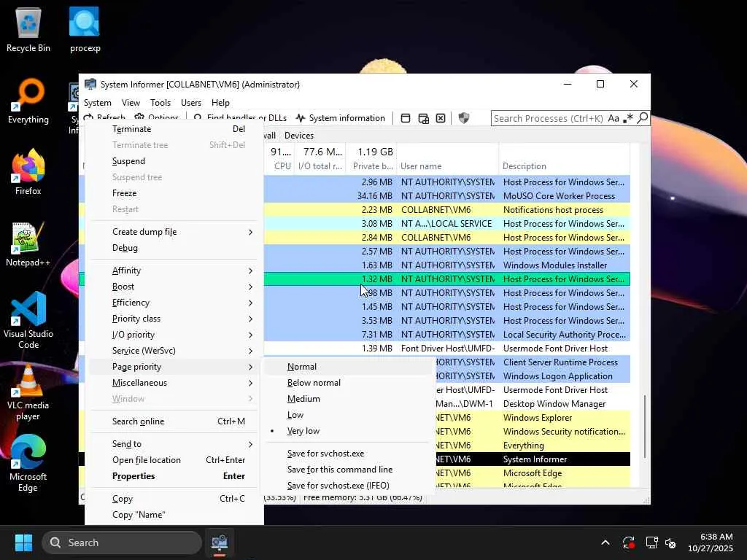Screen dimensions: 747x560
Task: Open the procexp desktop icon
Action: coord(85,29)
